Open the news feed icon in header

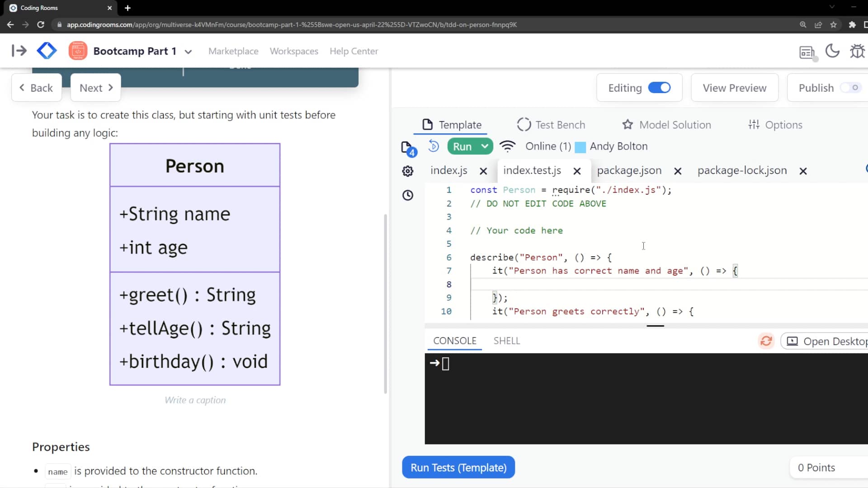(x=807, y=52)
